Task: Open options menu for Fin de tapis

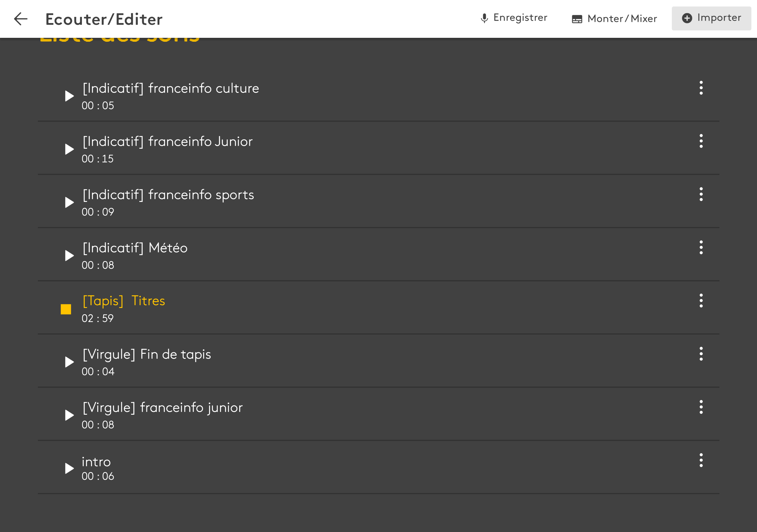Action: point(701,354)
